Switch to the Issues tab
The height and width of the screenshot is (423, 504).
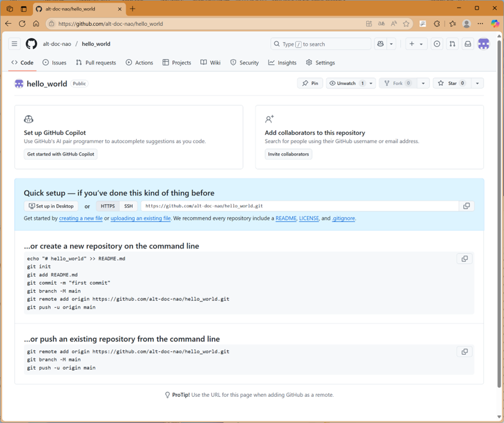pyautogui.click(x=55, y=63)
